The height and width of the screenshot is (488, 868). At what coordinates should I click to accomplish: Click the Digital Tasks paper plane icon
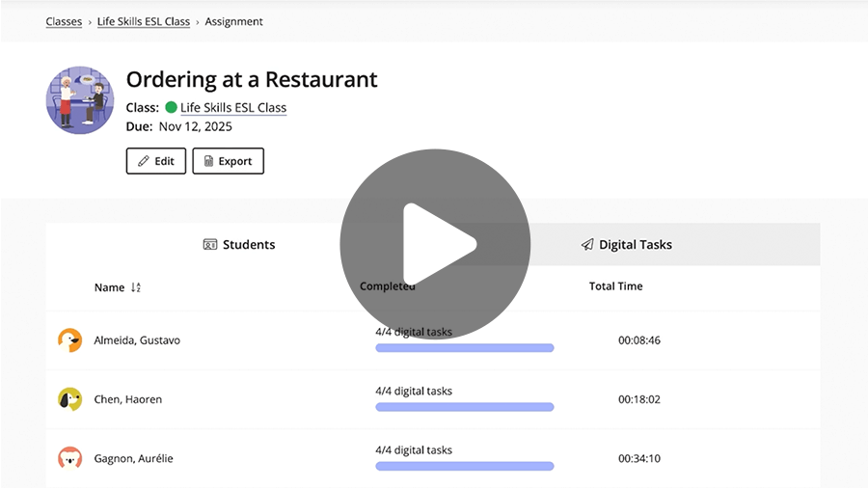[587, 245]
